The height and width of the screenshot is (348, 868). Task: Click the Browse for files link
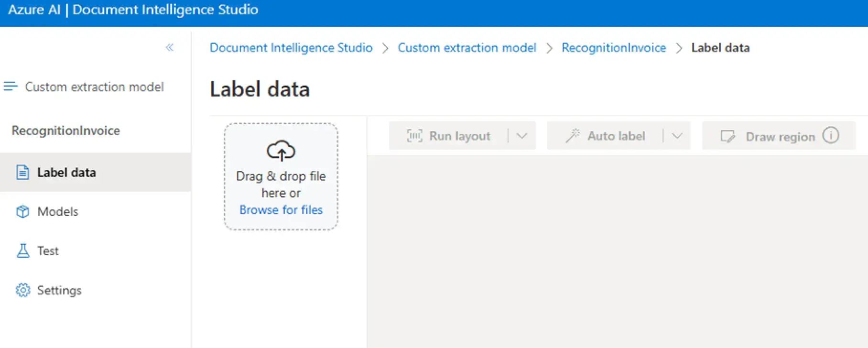(x=281, y=210)
